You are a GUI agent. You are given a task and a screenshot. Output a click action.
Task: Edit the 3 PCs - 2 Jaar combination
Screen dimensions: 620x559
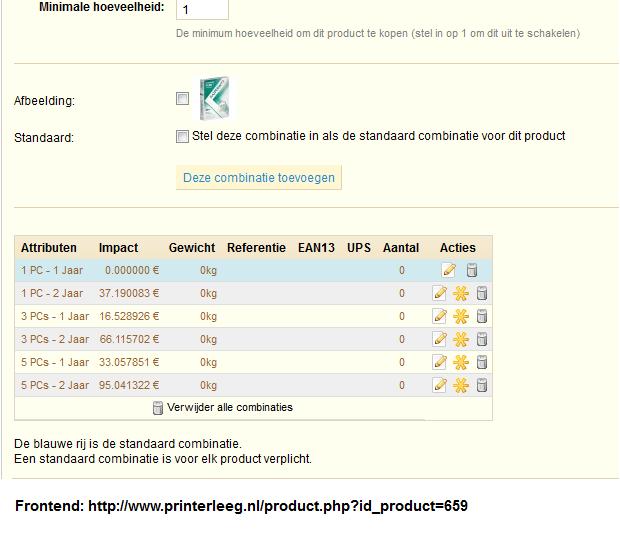pos(440,339)
